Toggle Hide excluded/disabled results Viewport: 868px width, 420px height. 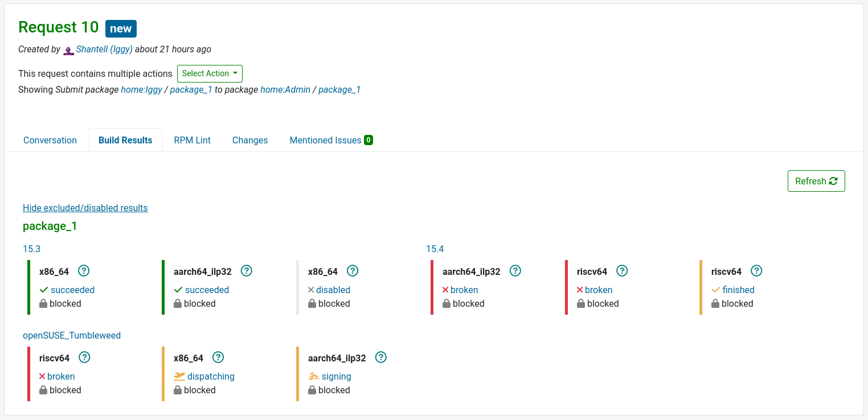click(x=85, y=208)
